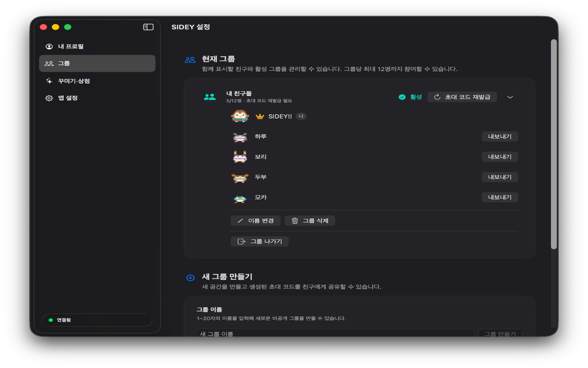Kick 하루 with 내보내기 button
588x368 pixels.
coord(500,137)
